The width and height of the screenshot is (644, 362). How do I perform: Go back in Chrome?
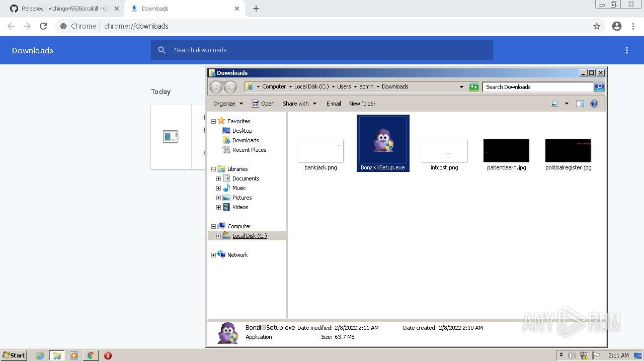[11, 26]
